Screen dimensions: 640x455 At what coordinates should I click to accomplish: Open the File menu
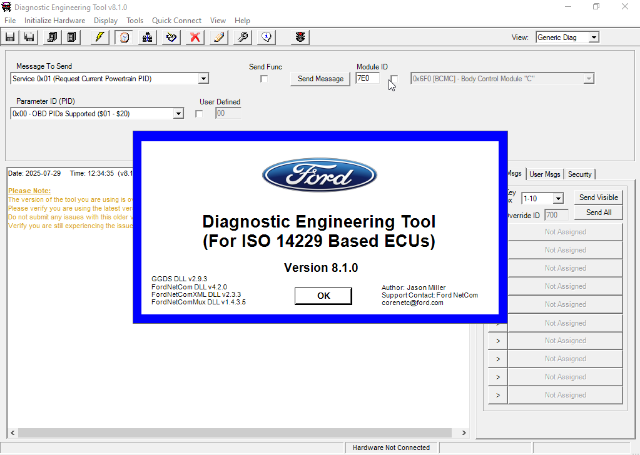10,20
